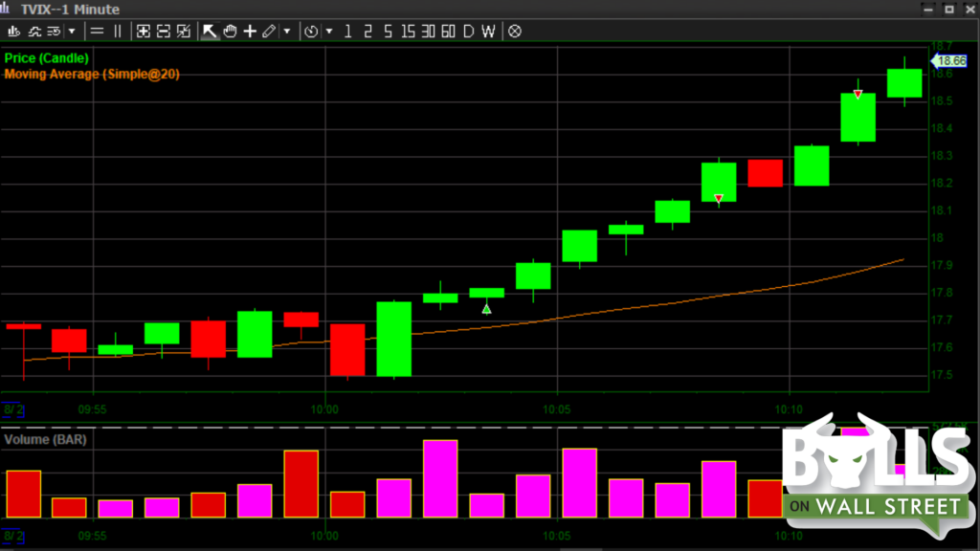980x551 pixels.
Task: Toggle the reset zoom icon
Action: click(x=184, y=32)
